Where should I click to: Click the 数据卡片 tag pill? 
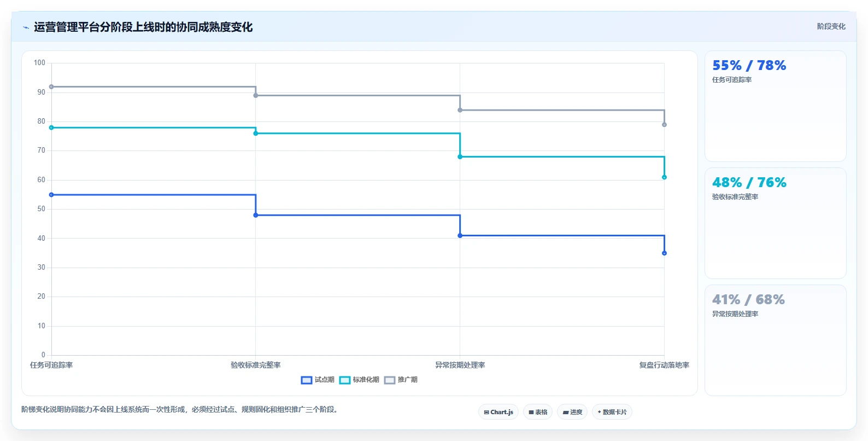[x=612, y=412]
